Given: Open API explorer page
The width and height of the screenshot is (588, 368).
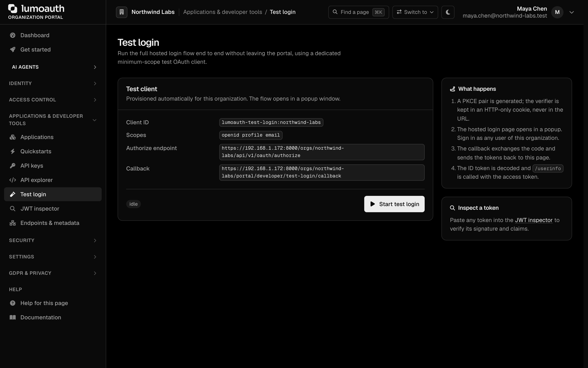Looking at the screenshot, I should point(53,180).
